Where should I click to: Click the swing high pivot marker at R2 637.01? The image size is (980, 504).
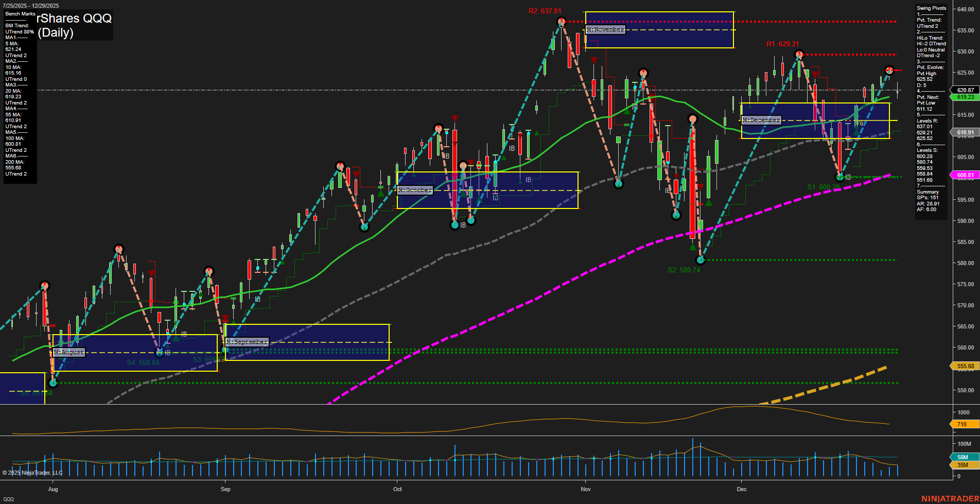[x=561, y=22]
